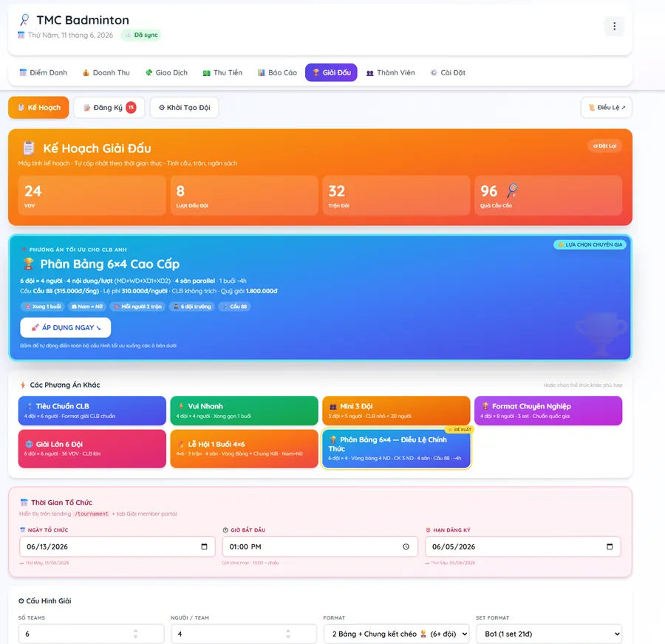This screenshot has width=665, height=644.
Task: Click trophy icon beside Phân Bảng 6×4 Cao Cấp
Action: coord(28,264)
